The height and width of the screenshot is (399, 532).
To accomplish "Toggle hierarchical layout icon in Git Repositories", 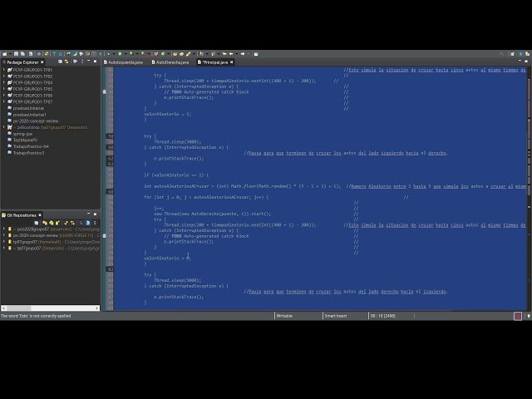I will tap(81, 223).
